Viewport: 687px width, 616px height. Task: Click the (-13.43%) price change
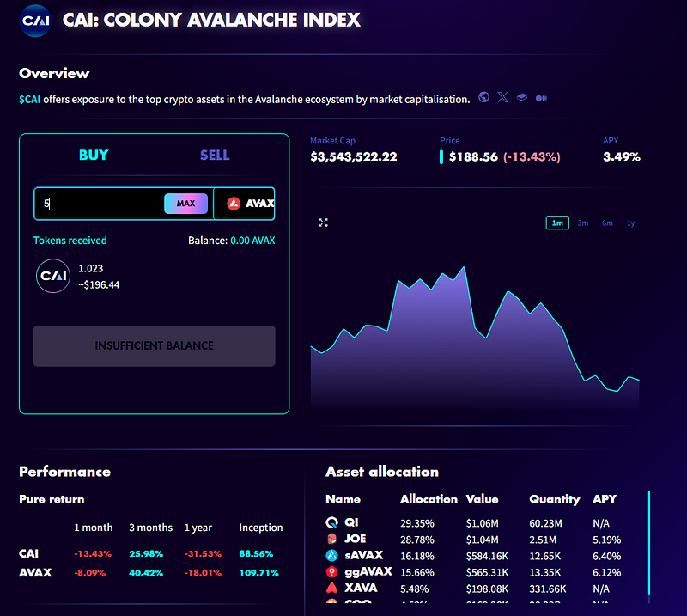[x=532, y=157]
